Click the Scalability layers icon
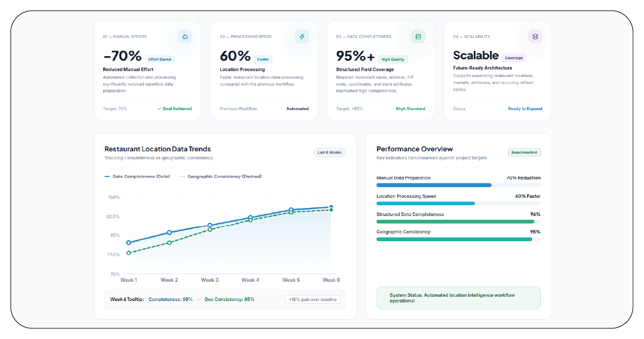Viewport: 644px width, 339px height. (535, 37)
